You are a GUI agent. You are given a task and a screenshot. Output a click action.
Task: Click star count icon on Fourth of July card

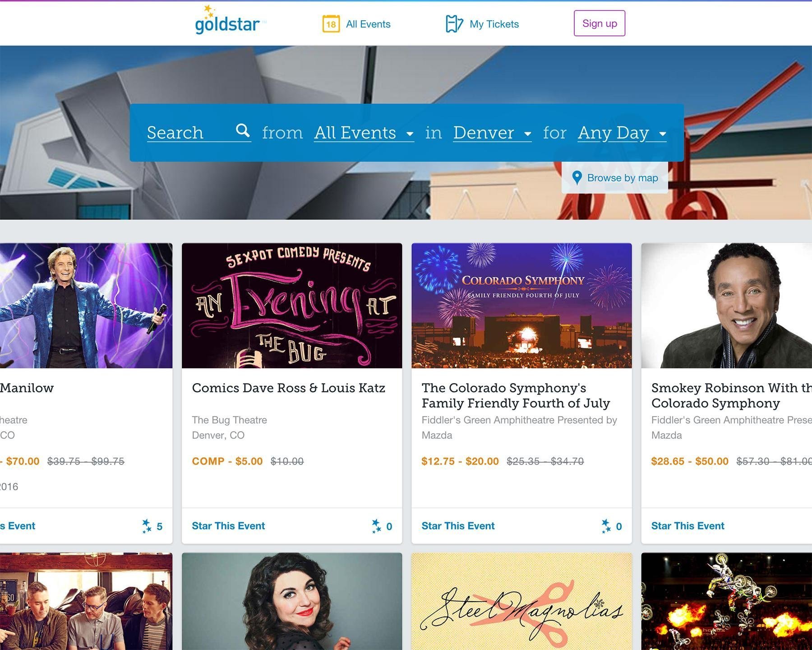tap(606, 526)
